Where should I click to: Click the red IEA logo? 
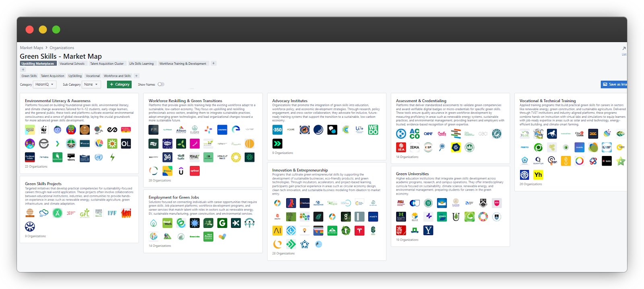click(401, 147)
